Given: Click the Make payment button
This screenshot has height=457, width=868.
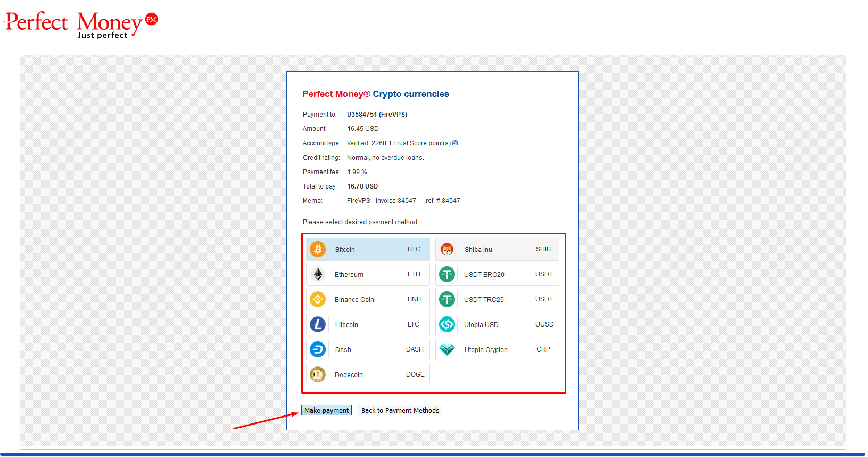Looking at the screenshot, I should (326, 410).
